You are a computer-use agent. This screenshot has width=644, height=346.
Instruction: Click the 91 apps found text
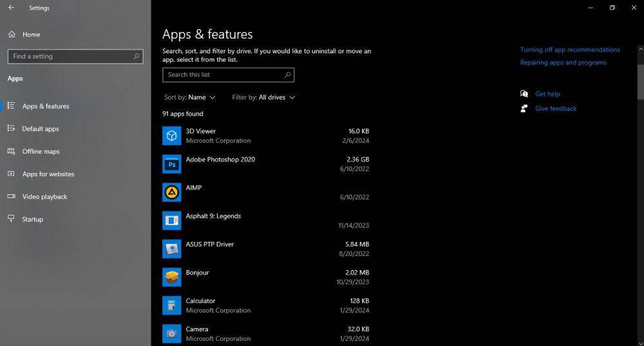pos(183,114)
